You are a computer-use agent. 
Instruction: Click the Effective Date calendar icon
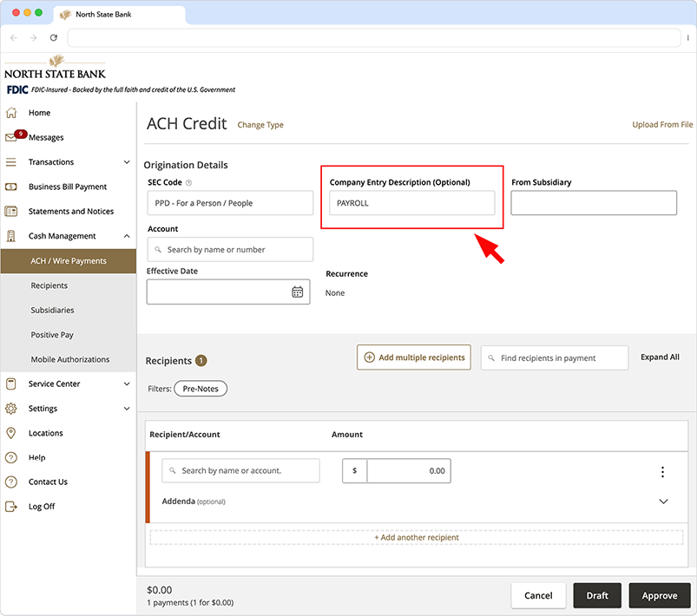coord(298,292)
